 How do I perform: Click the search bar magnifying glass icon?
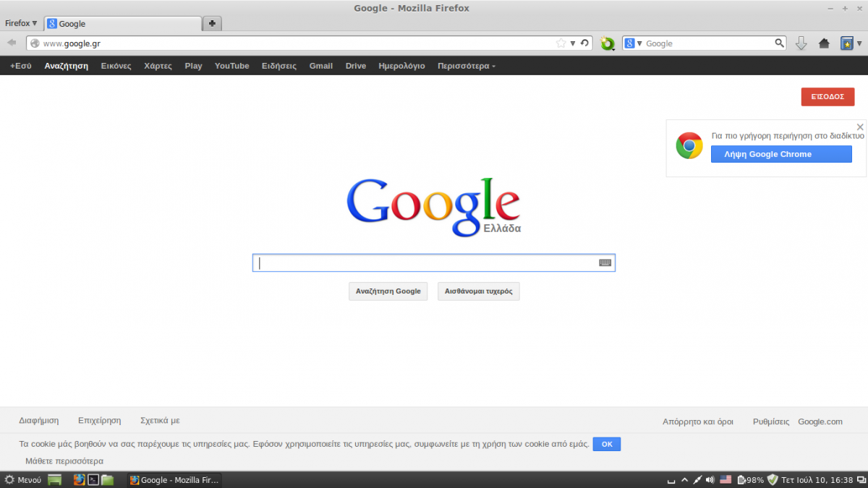pyautogui.click(x=779, y=43)
